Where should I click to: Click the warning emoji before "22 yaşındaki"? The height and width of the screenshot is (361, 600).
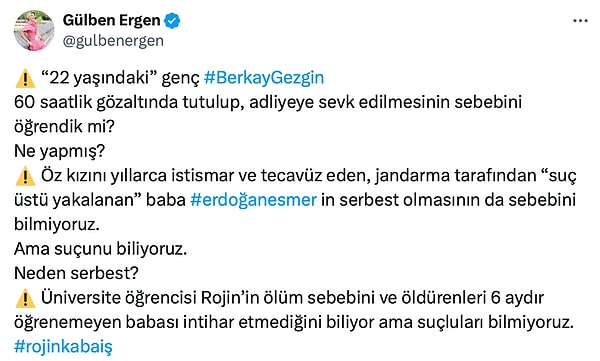click(x=25, y=78)
